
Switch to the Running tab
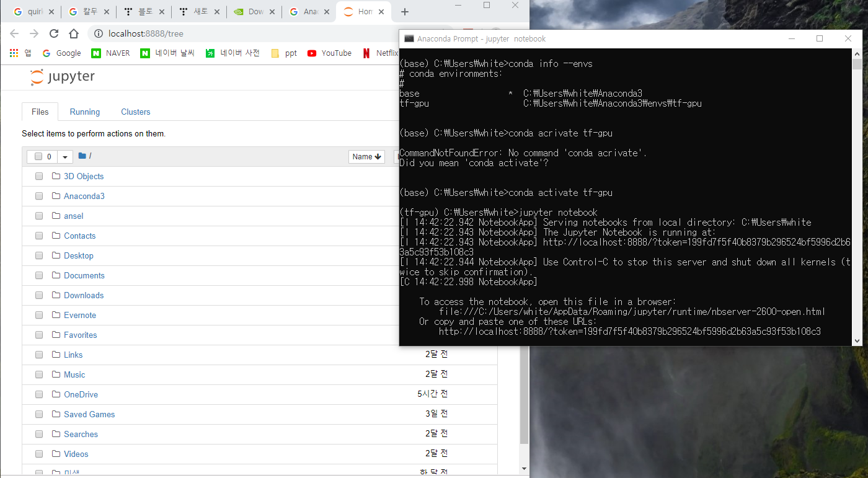tap(84, 112)
